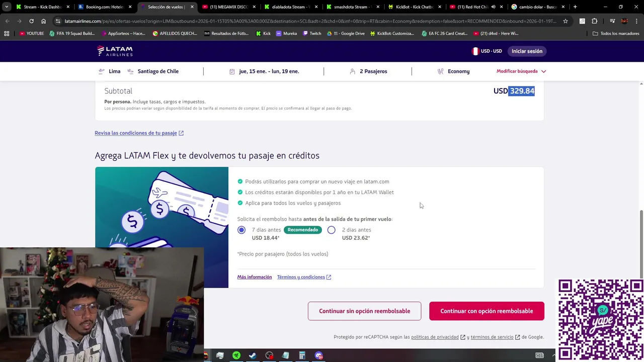Open Mureka bookmark
Image resolution: width=644 pixels, height=362 pixels.
click(x=287, y=33)
